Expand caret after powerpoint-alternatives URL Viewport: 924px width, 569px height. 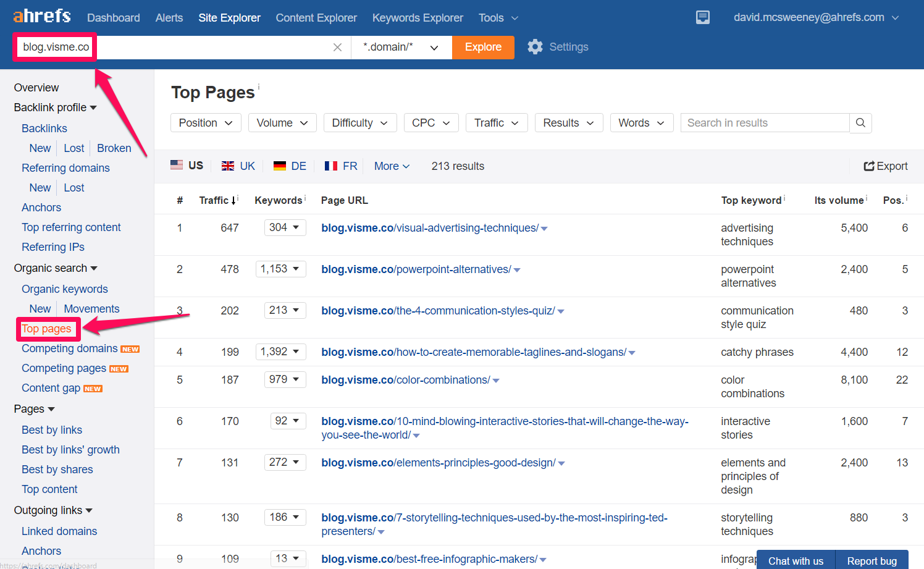(517, 270)
